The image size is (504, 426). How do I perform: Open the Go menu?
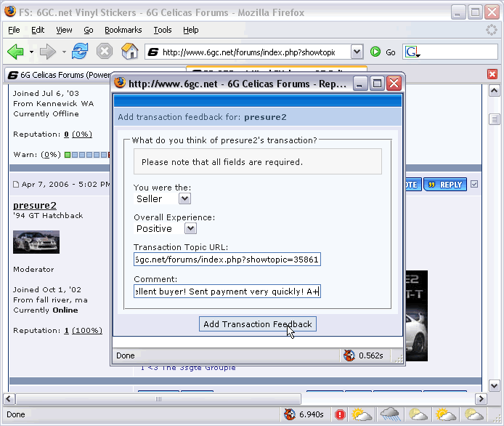click(89, 30)
